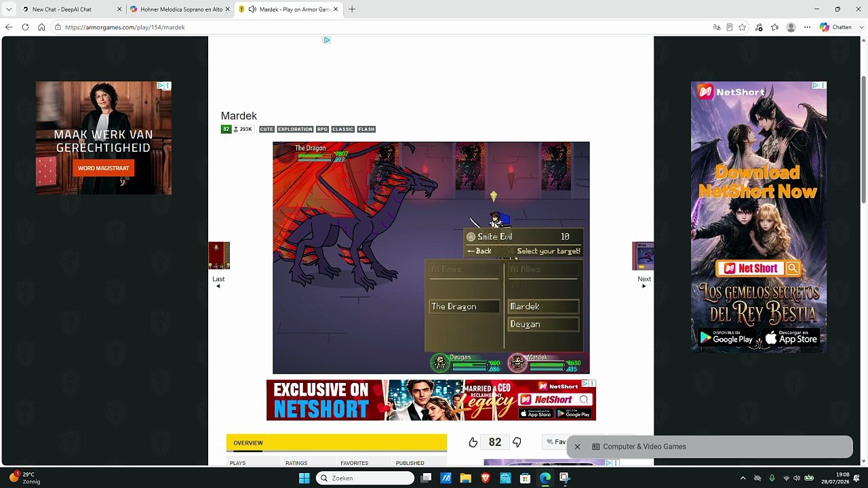Click the CUTE tag
868x488 pixels.
pos(267,129)
